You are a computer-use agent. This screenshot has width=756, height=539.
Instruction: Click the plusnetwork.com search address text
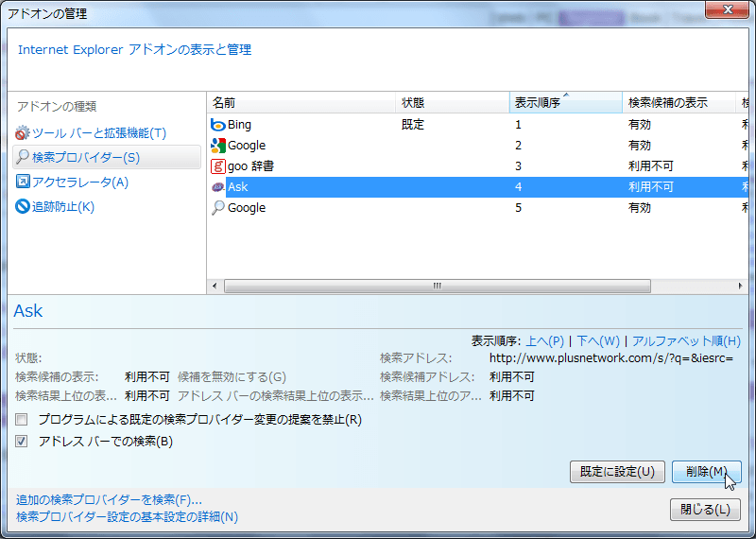click(x=611, y=358)
